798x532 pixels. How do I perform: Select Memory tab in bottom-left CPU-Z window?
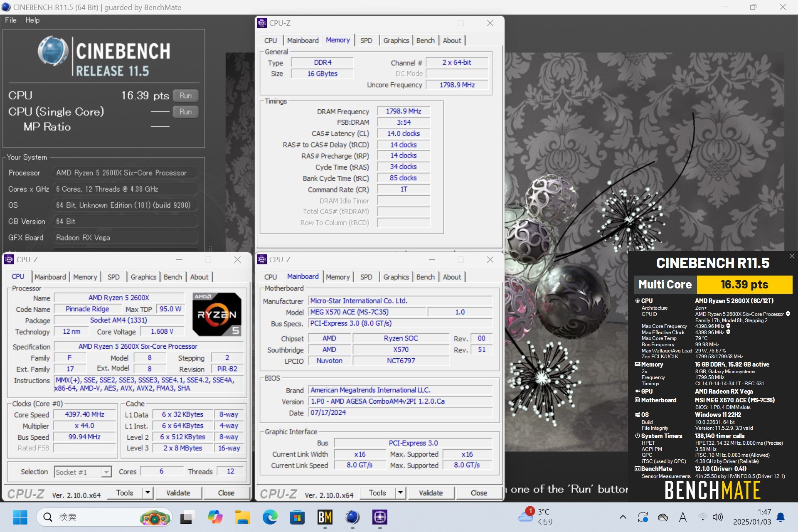click(85, 277)
